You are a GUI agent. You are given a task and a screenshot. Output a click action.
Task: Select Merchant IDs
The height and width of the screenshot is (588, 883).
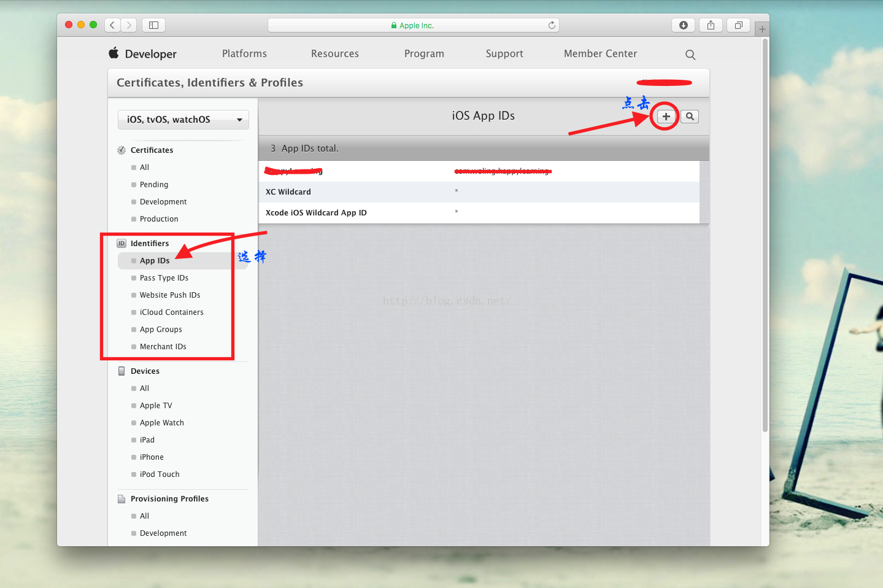click(163, 347)
